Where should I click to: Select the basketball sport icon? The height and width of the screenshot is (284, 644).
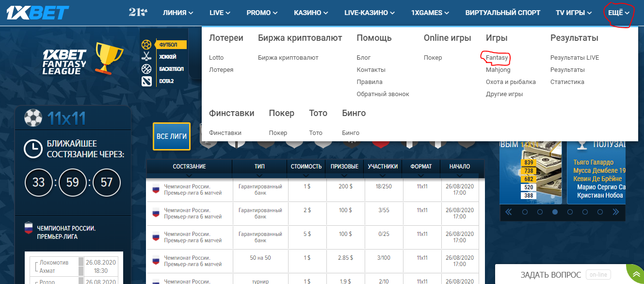(146, 69)
